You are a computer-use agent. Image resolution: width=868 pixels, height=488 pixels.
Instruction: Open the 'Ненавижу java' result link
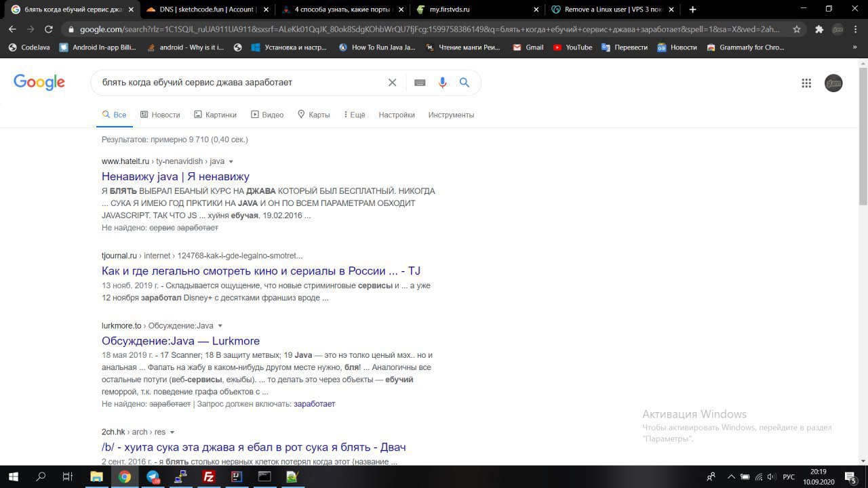point(176,177)
